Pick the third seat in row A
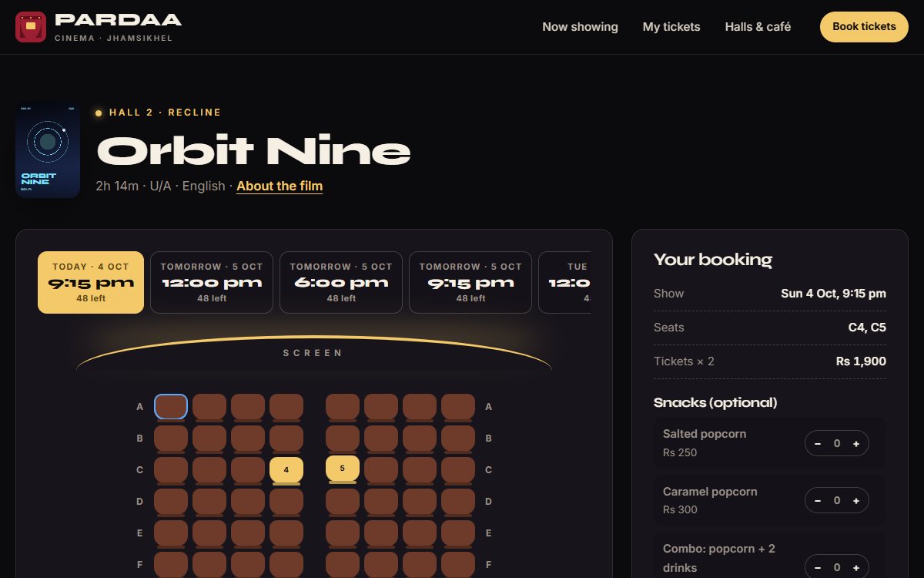 click(x=248, y=406)
